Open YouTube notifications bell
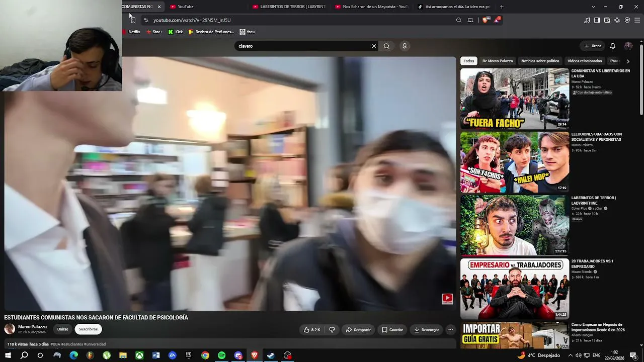Screen dimensions: 644x362 point(613,46)
